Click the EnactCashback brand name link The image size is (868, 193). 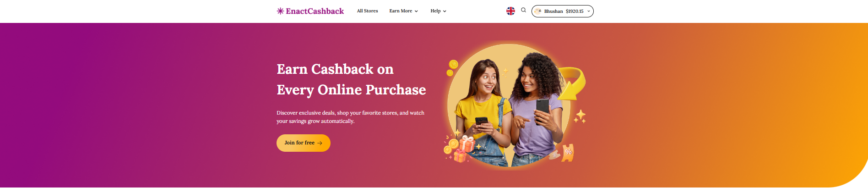pos(315,11)
